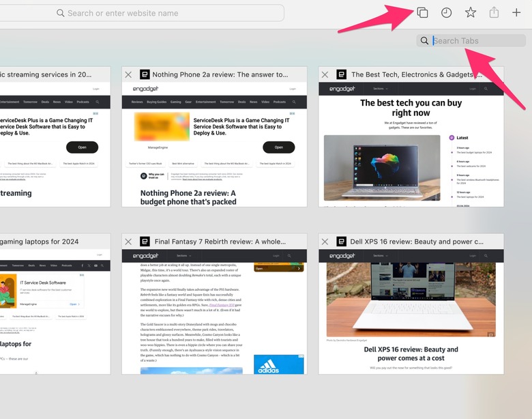Viewport: 532px width, 419px height.
Task: Close the Best Tech, Electronics & Gadgets tab
Action: [x=325, y=74]
